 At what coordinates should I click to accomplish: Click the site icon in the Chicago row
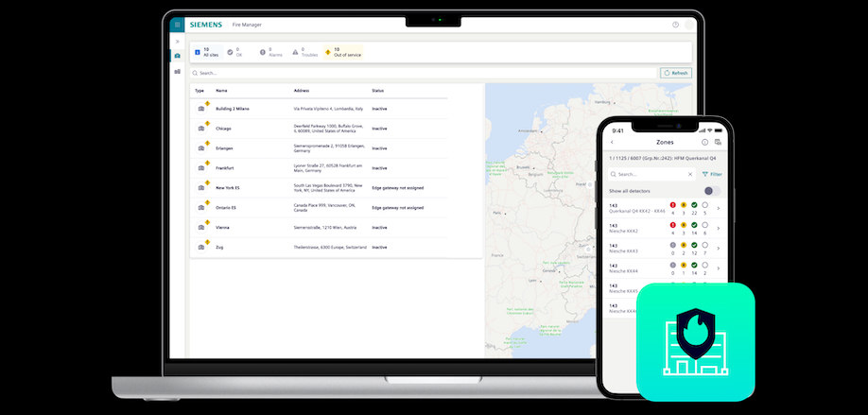coord(201,129)
